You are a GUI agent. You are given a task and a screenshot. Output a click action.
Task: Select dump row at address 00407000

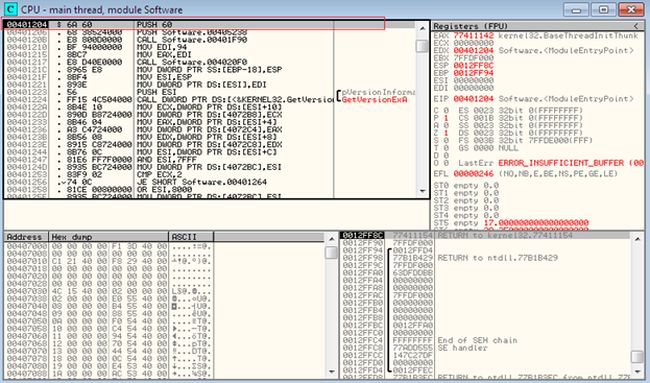(x=109, y=246)
